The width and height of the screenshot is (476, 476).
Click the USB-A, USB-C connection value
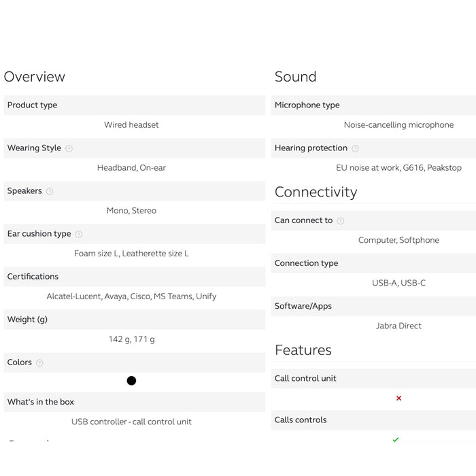click(398, 283)
